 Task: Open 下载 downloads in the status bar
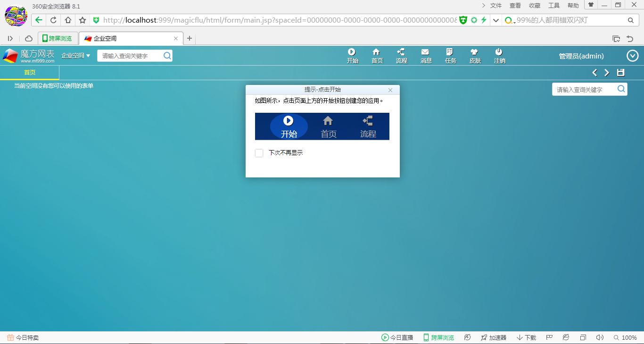click(526, 337)
